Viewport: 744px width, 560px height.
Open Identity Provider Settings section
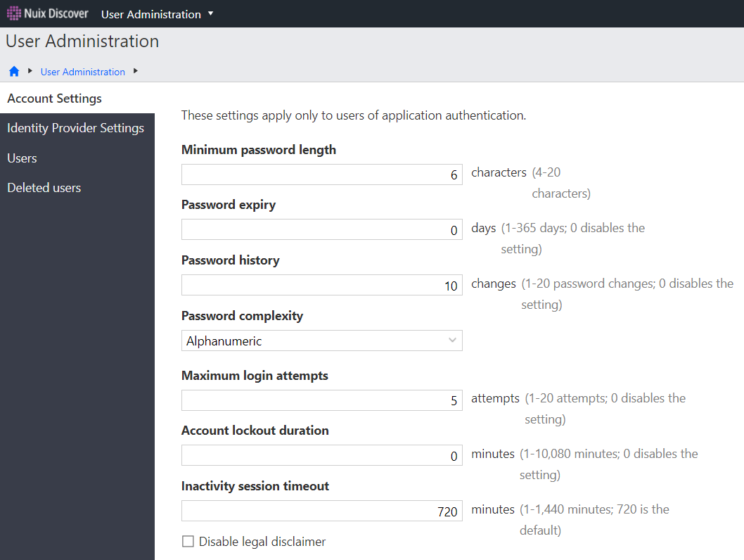(x=75, y=128)
